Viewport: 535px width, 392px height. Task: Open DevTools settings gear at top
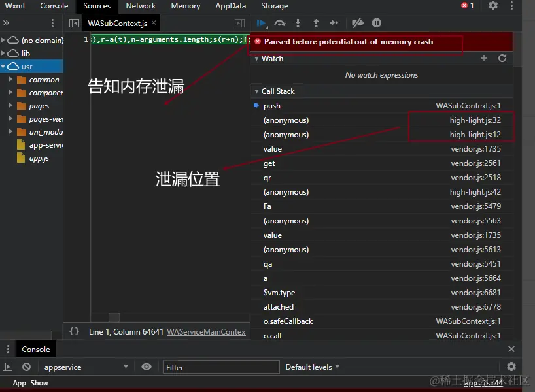(493, 5)
